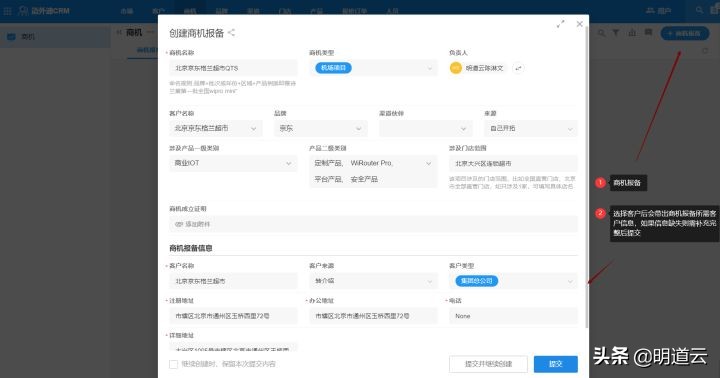This screenshot has width=720, height=378.
Task: Click the 明道云陈淋文 owner name
Action: (x=484, y=68)
